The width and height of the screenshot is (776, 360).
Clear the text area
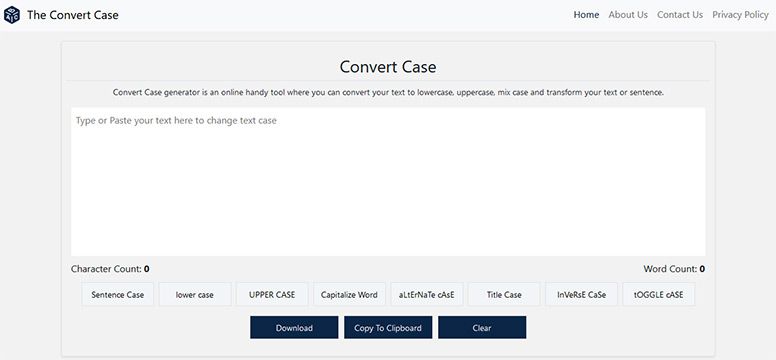(482, 328)
